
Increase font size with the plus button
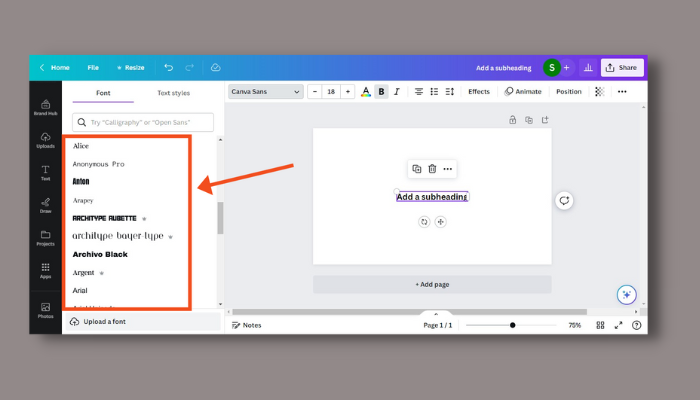click(x=348, y=92)
